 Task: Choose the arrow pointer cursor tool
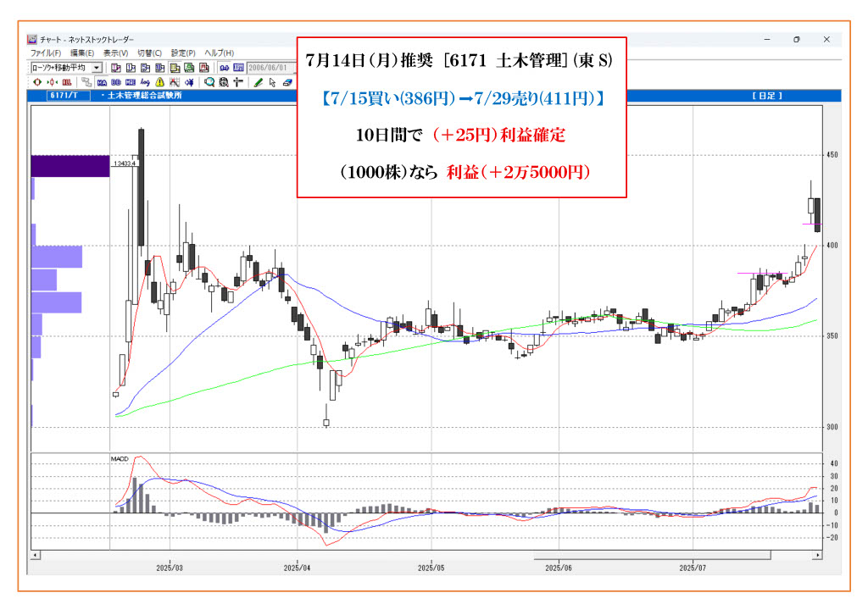click(273, 82)
